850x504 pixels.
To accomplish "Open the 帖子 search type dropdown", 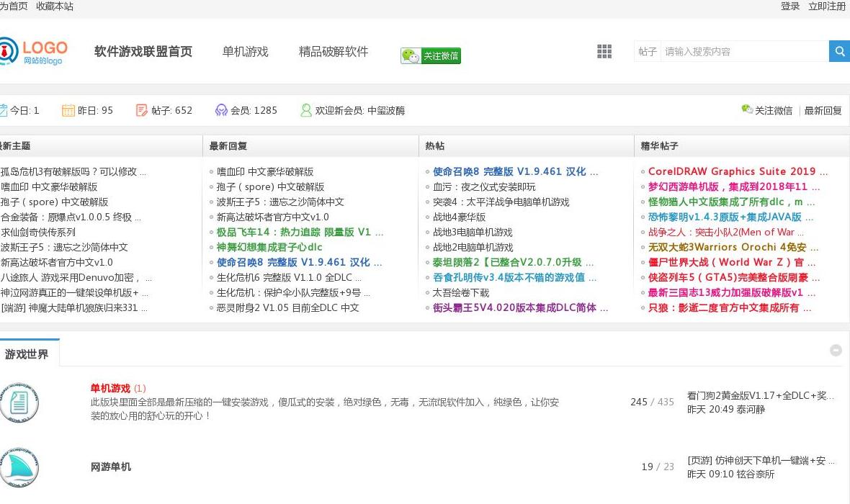I will 648,52.
